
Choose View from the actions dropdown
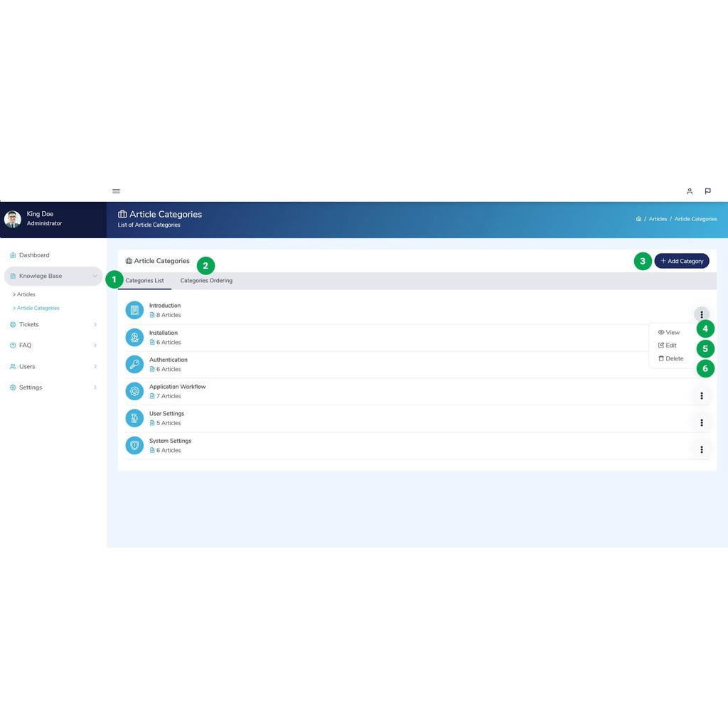668,333
